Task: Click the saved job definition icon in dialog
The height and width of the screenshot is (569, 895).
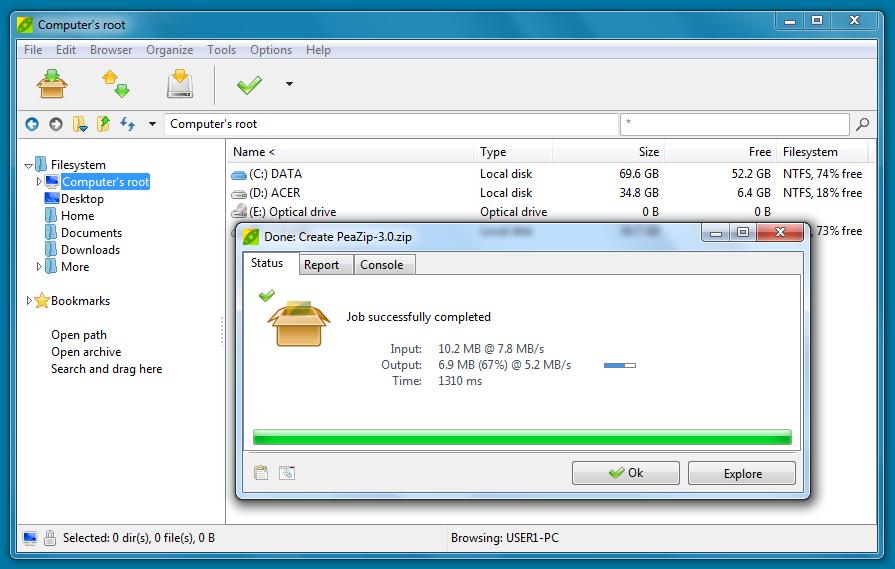Action: point(287,473)
